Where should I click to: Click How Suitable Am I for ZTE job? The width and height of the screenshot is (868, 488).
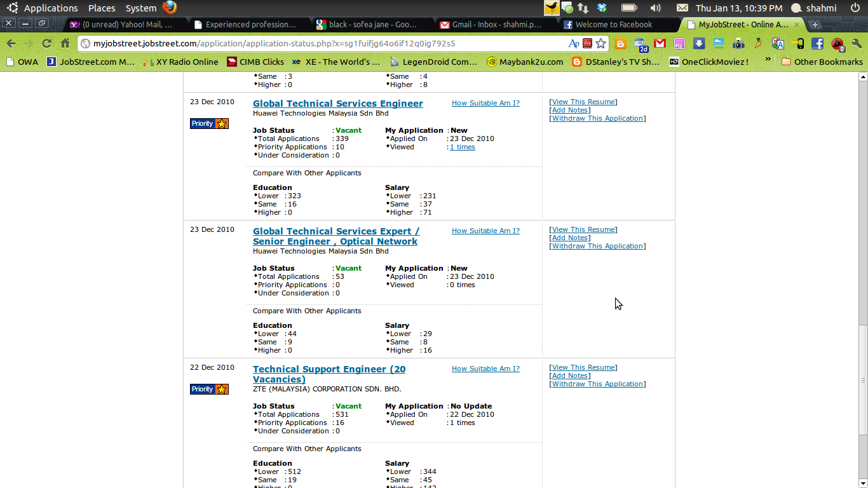click(485, 369)
